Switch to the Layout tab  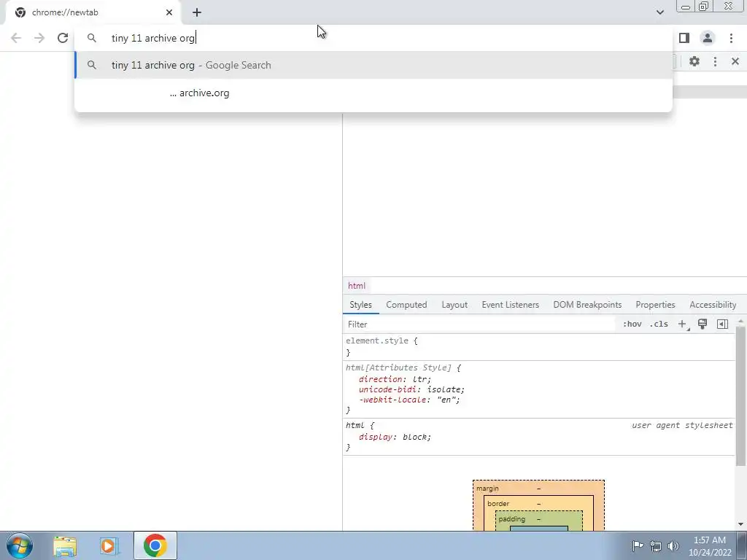pos(454,305)
